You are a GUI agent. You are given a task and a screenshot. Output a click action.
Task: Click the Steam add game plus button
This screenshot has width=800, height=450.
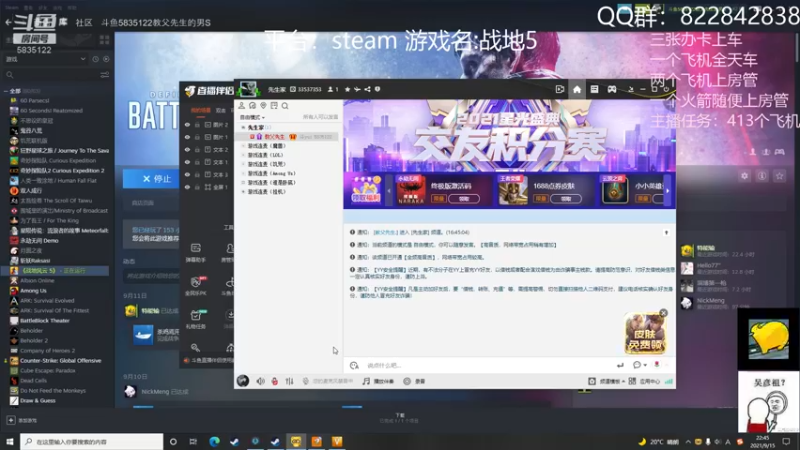tap(11, 420)
